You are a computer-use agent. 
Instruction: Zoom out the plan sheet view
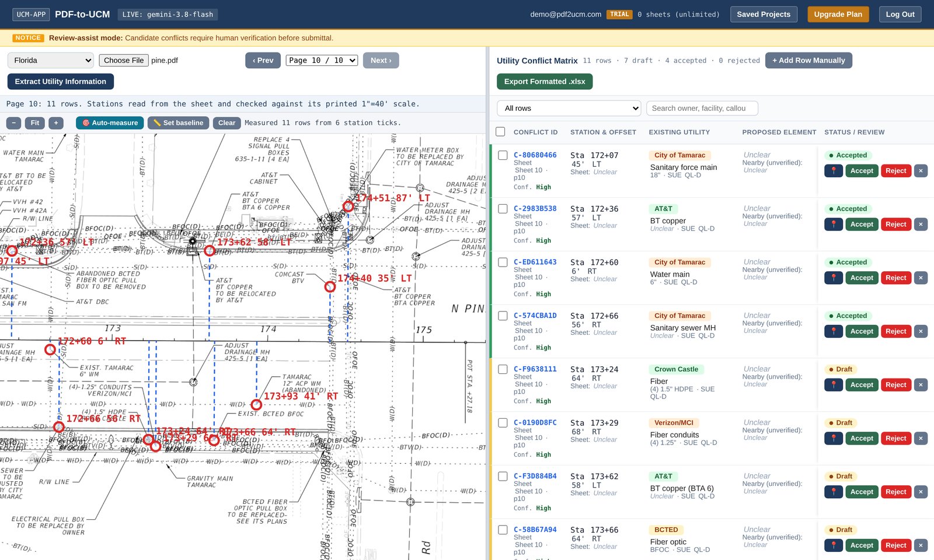14,123
